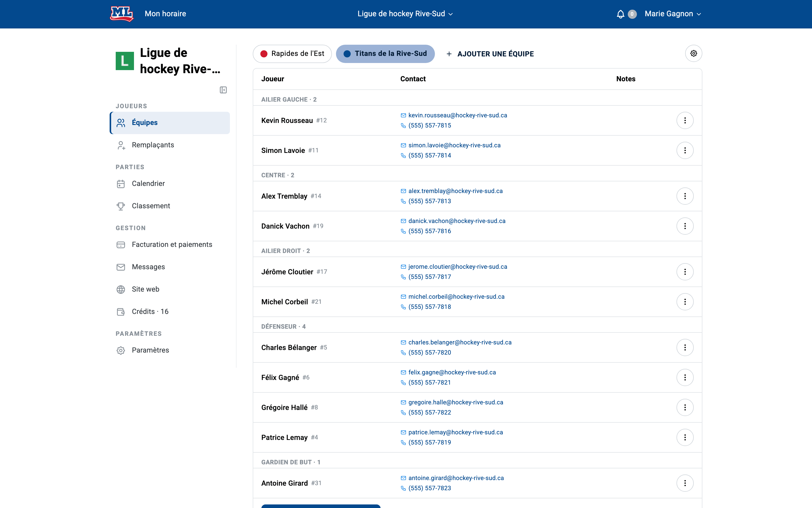Open options menu for Jérôme Cloutier

[685, 272]
